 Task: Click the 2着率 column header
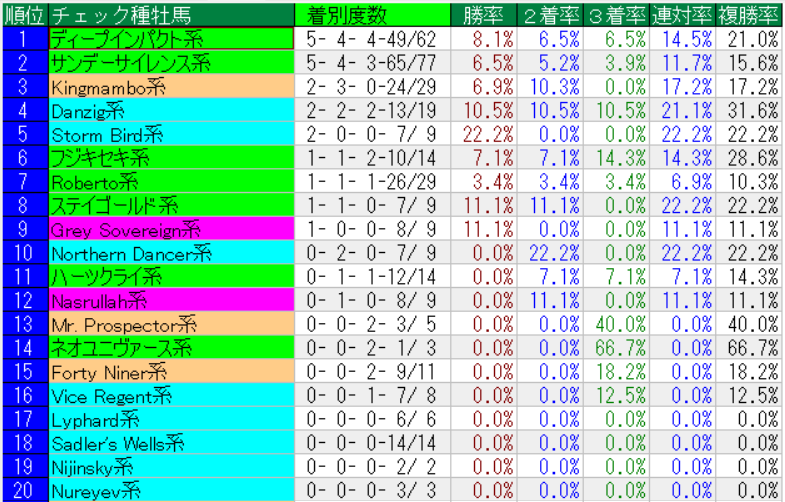(x=551, y=14)
